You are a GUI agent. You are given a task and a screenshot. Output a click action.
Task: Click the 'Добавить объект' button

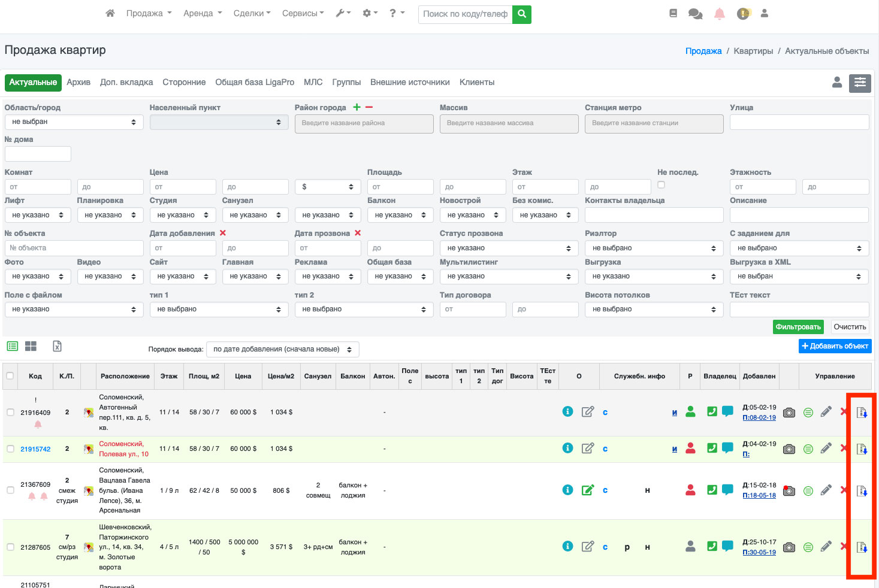pyautogui.click(x=835, y=346)
